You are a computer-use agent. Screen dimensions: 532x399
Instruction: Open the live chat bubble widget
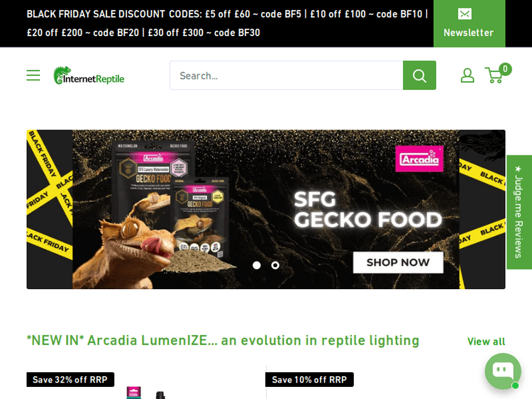503,371
